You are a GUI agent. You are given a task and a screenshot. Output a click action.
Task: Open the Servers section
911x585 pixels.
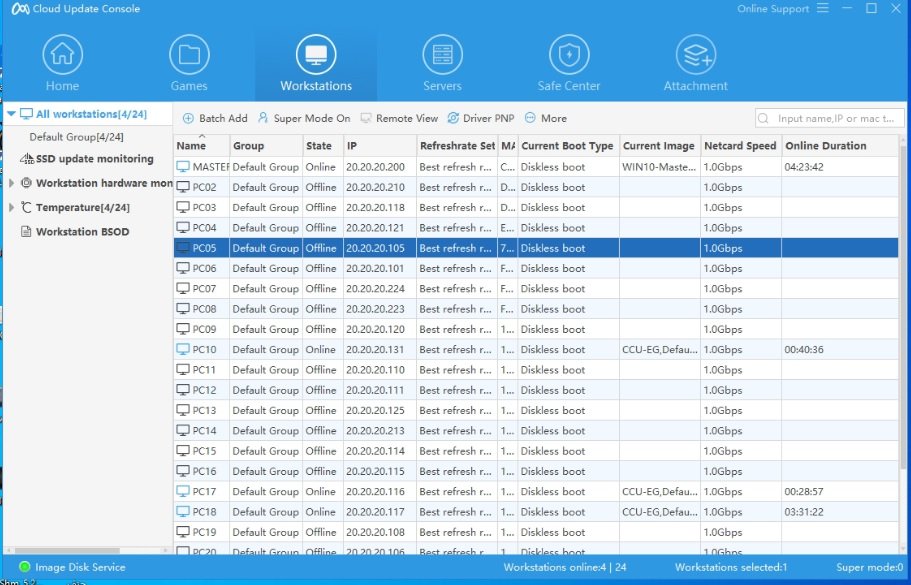click(x=442, y=62)
